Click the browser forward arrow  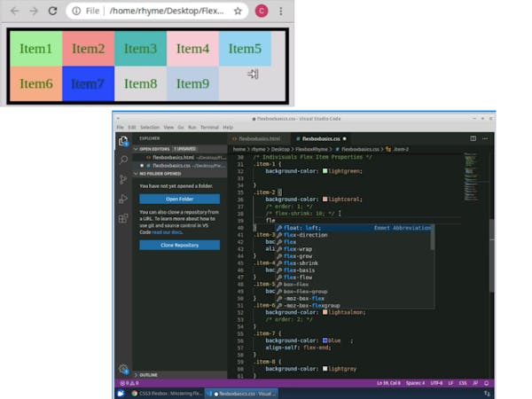[34, 12]
